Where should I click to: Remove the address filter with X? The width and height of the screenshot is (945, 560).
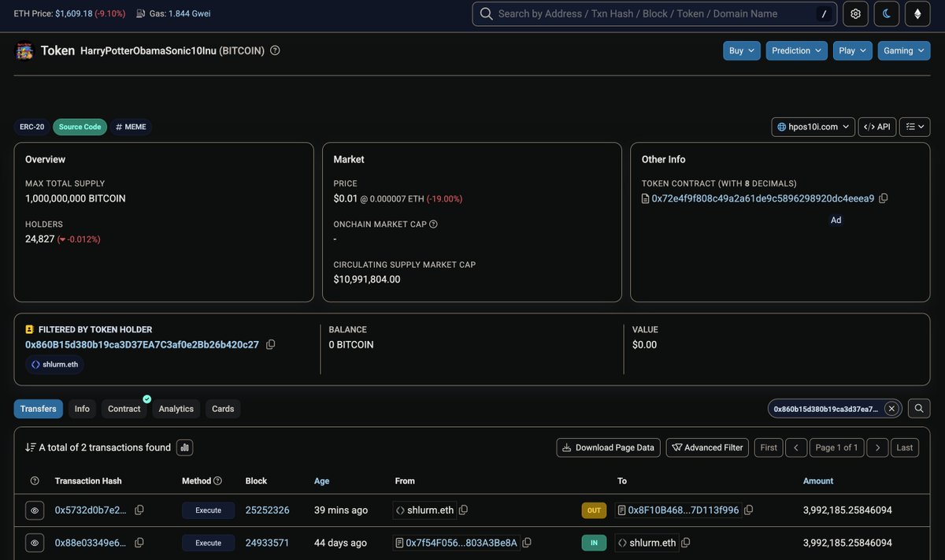(891, 408)
